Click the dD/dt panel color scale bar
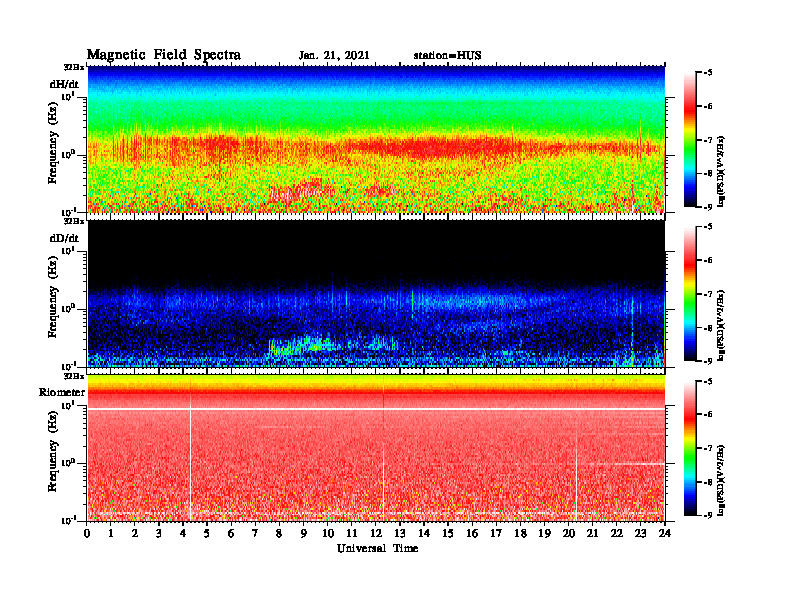This screenshot has height=612, width=792. click(690, 294)
